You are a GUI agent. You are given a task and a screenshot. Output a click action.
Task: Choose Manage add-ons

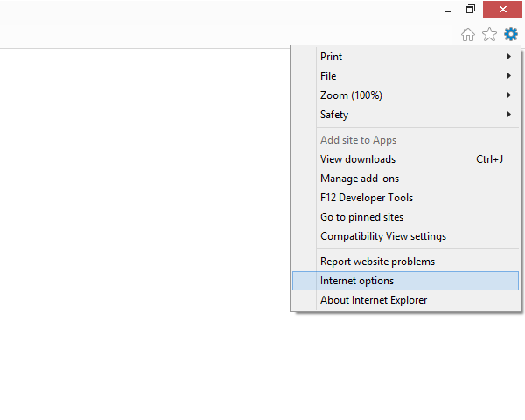(360, 178)
